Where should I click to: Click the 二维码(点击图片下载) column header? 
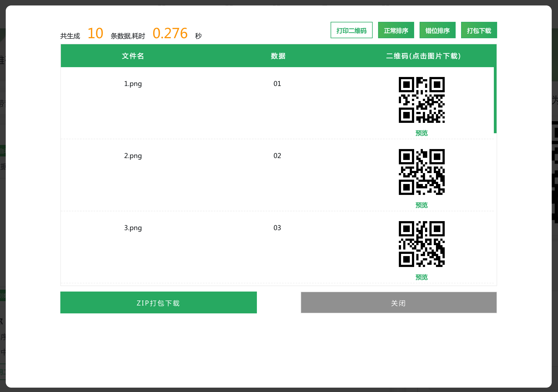(x=423, y=56)
